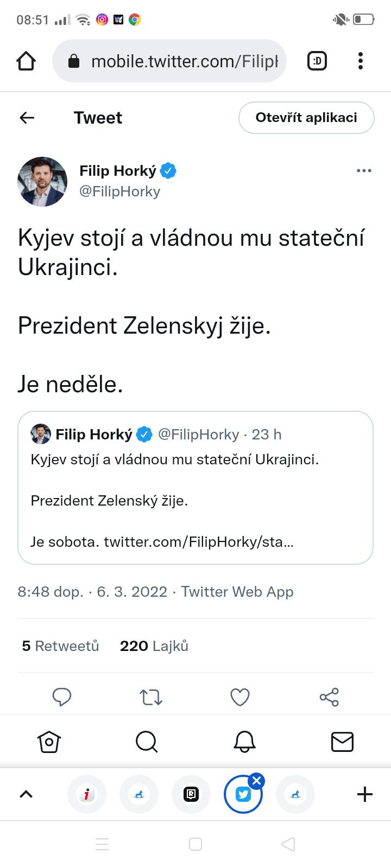Expand the browser tab strip with the up chevron

coord(26,794)
